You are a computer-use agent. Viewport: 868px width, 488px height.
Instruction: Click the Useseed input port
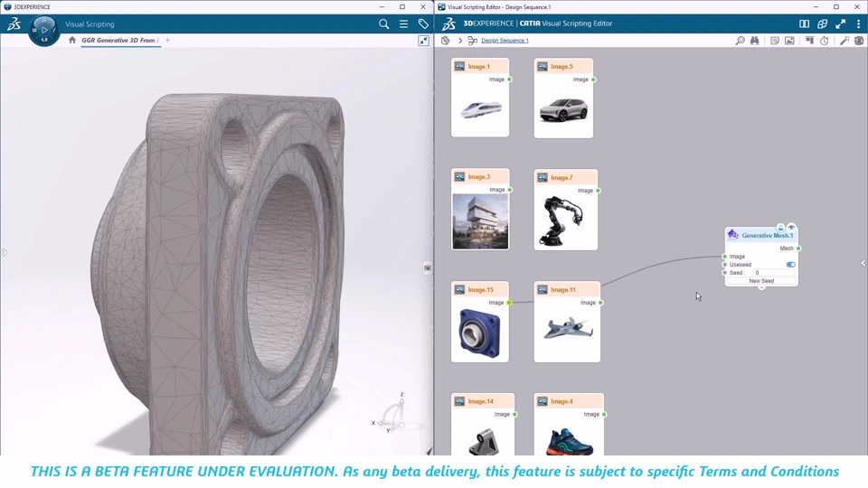(x=724, y=265)
